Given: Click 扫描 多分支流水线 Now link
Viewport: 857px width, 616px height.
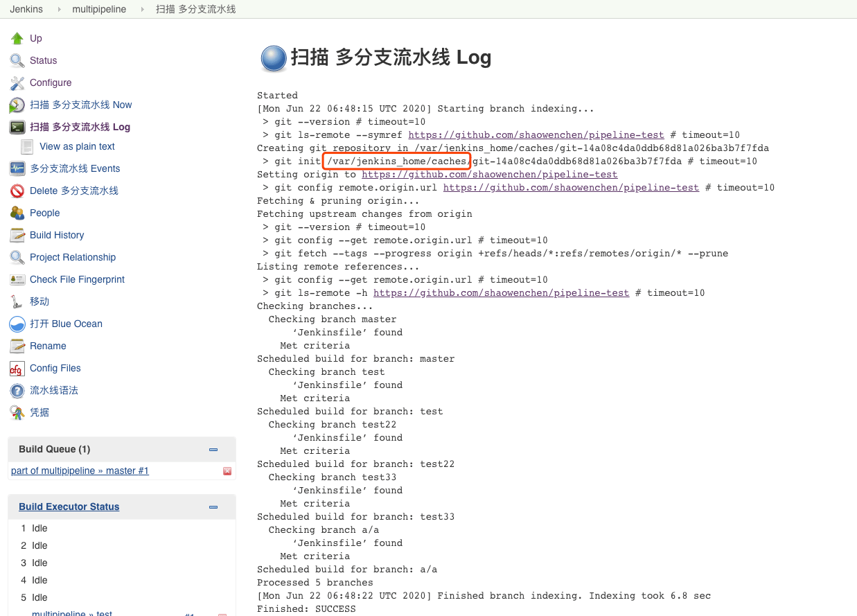Looking at the screenshot, I should [x=81, y=105].
